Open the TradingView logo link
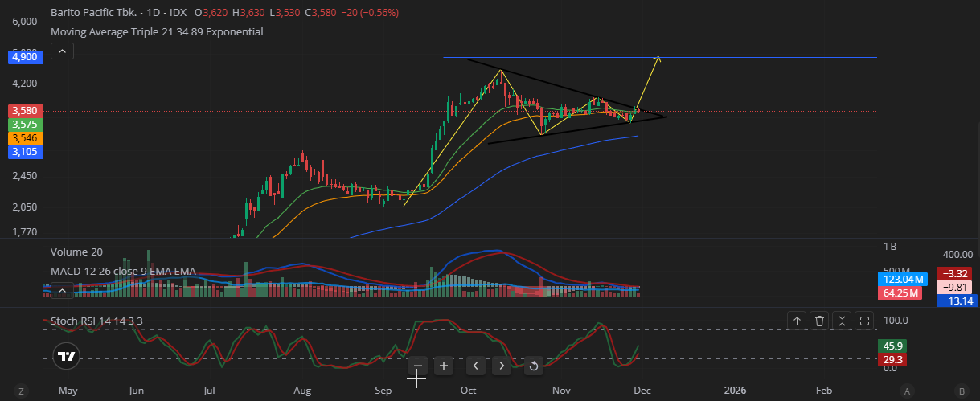Image resolution: width=980 pixels, height=401 pixels. [66, 356]
